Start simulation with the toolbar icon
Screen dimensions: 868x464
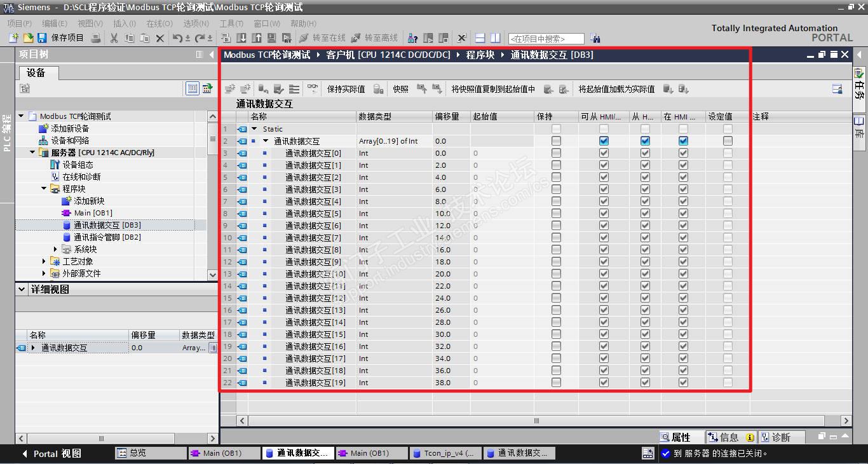273,38
